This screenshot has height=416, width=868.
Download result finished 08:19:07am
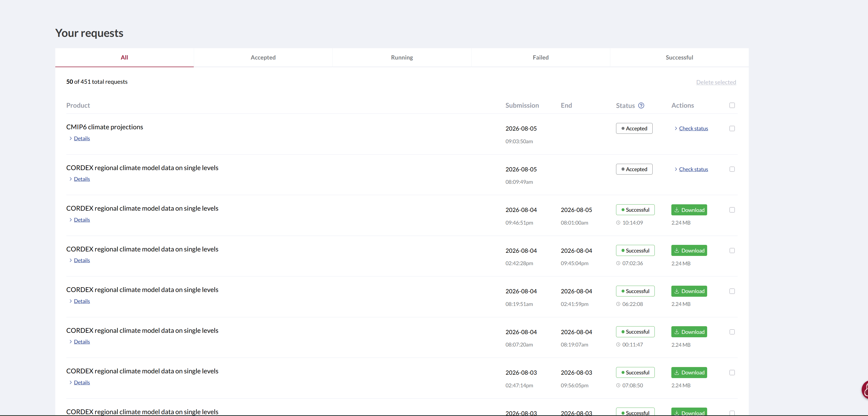689,332
